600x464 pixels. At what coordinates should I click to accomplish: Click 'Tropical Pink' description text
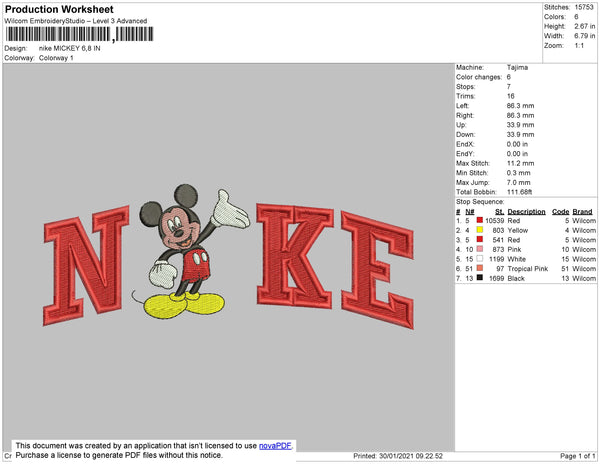(x=528, y=269)
